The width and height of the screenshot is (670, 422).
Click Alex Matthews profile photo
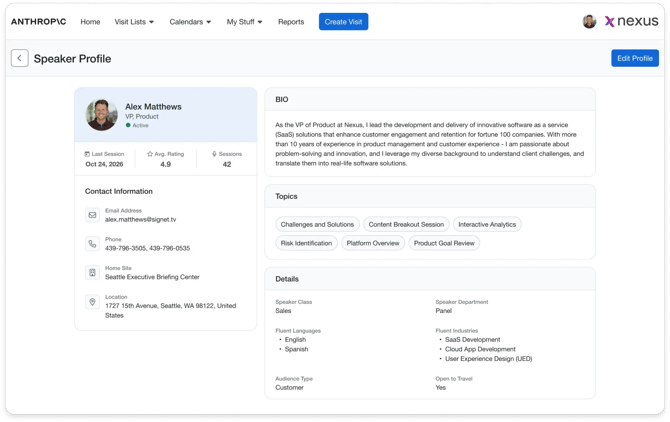point(102,114)
